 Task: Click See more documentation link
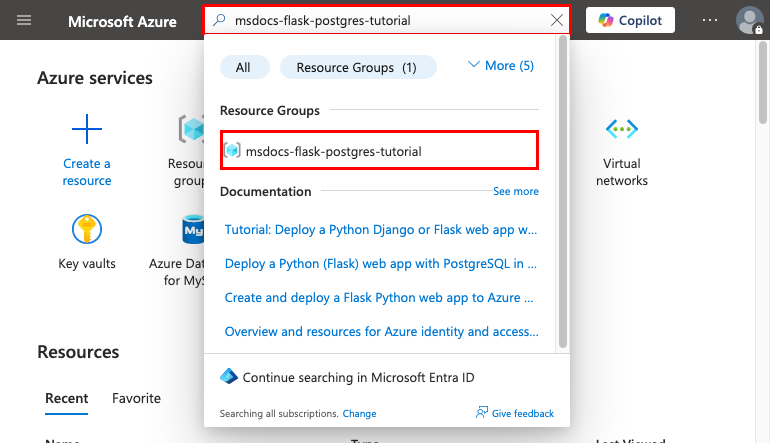click(x=515, y=191)
